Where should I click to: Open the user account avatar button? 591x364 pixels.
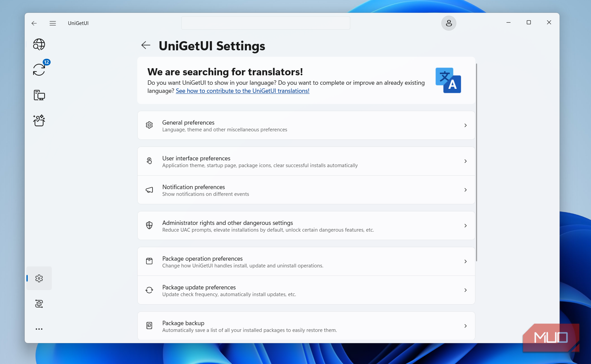click(x=449, y=23)
